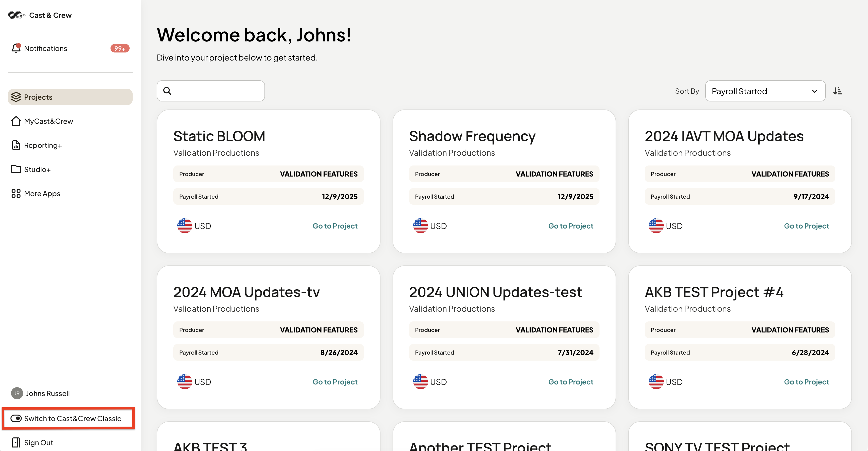Click the 8/26/2024 payroll date
The image size is (868, 451).
pos(339,353)
